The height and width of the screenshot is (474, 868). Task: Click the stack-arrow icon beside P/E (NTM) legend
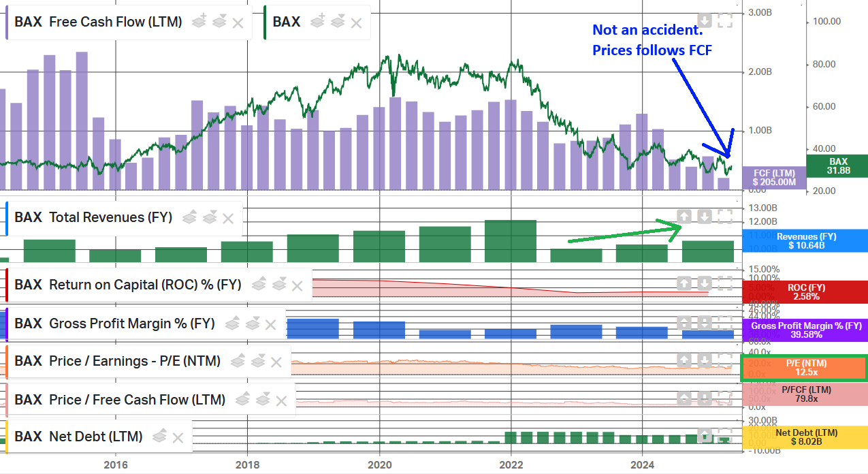258,361
